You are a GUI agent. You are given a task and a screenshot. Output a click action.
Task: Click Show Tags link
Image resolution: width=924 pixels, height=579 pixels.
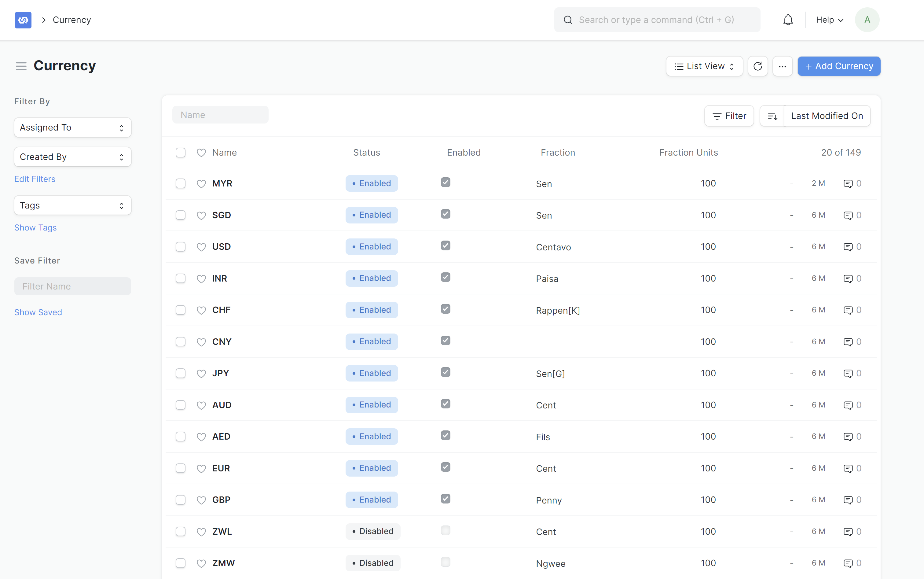coord(36,228)
